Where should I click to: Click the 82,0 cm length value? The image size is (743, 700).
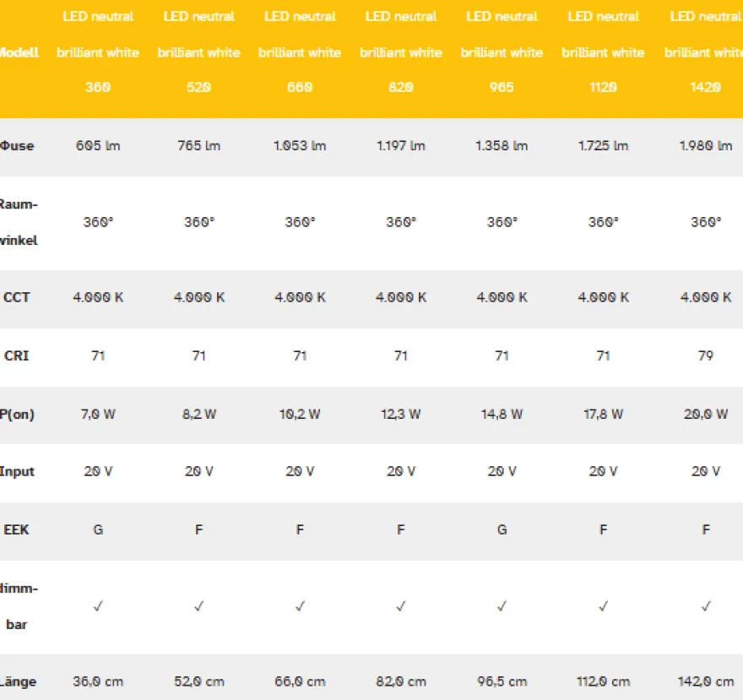[x=401, y=682]
